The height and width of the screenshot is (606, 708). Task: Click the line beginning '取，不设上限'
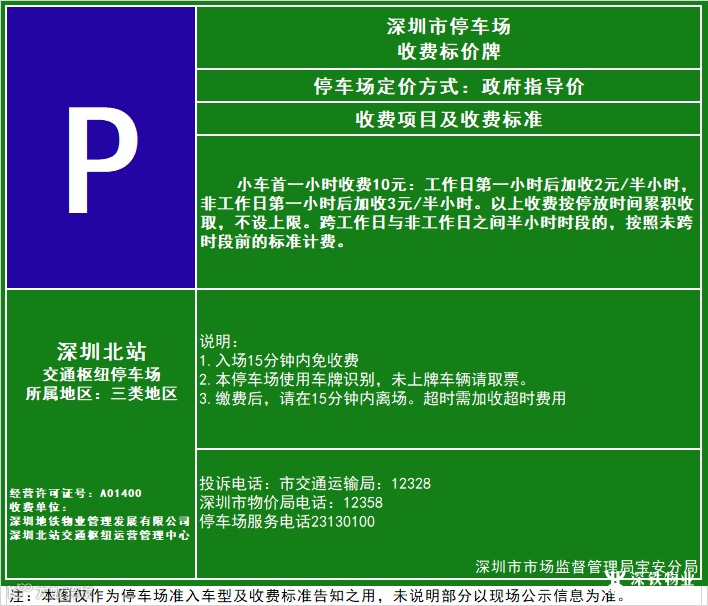(447, 222)
